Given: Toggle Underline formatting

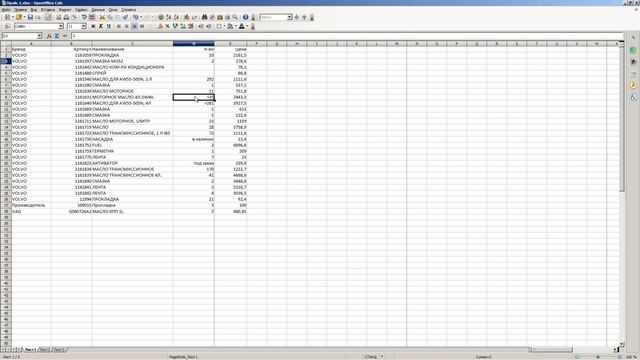Looking at the screenshot, I should (109, 26).
